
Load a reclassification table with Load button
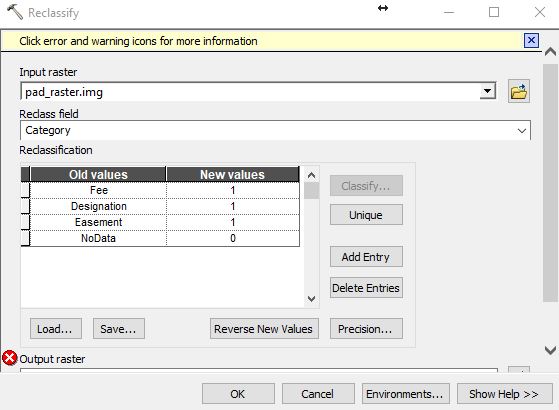pyautogui.click(x=56, y=329)
